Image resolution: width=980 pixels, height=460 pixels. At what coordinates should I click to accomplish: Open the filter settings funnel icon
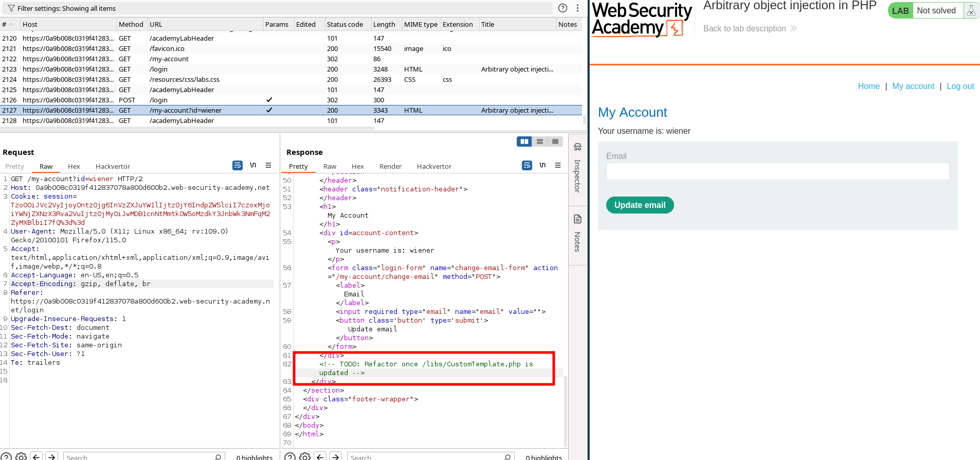pyautogui.click(x=11, y=8)
